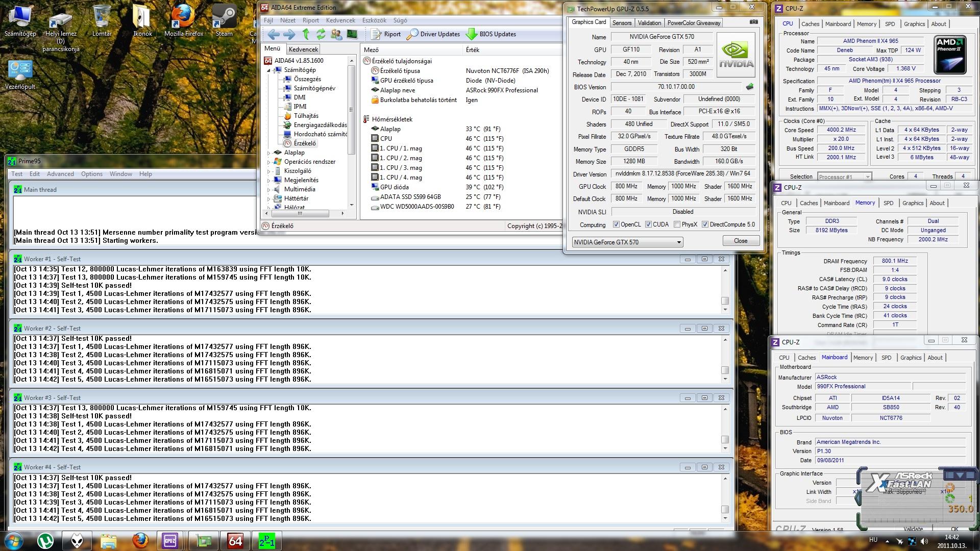Click AIDA64 back navigation arrow
This screenshot has height=551, width=980.
(x=274, y=34)
